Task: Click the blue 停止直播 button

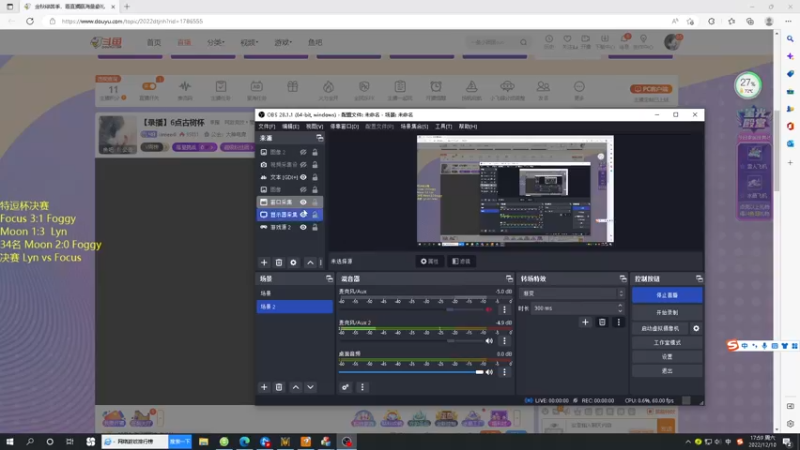Action: pyautogui.click(x=667, y=295)
